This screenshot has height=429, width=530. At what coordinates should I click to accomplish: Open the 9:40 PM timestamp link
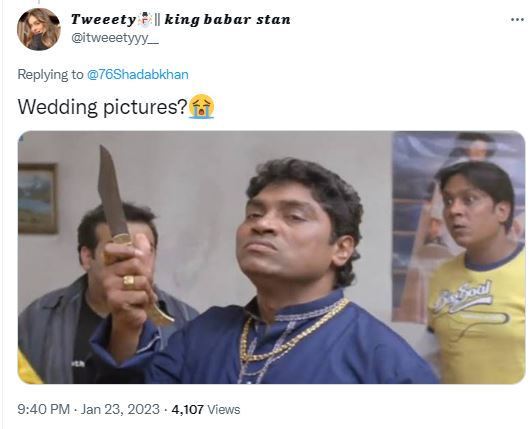point(44,409)
